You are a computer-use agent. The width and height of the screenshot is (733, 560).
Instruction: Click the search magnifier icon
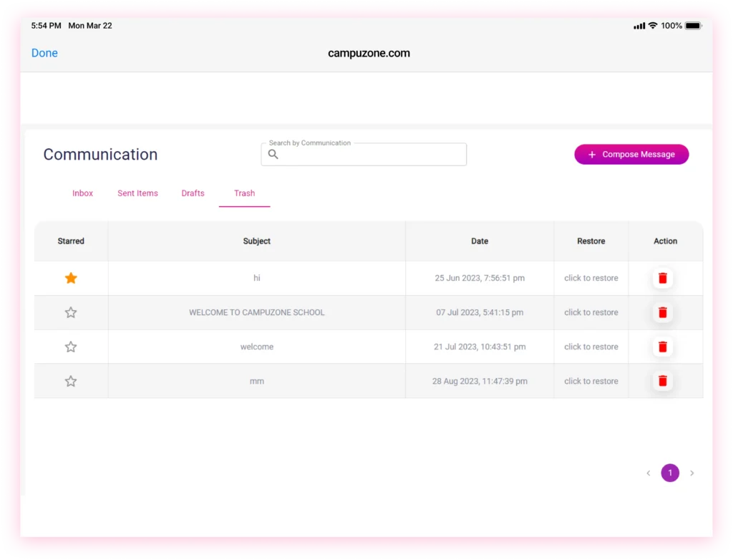[x=273, y=155]
